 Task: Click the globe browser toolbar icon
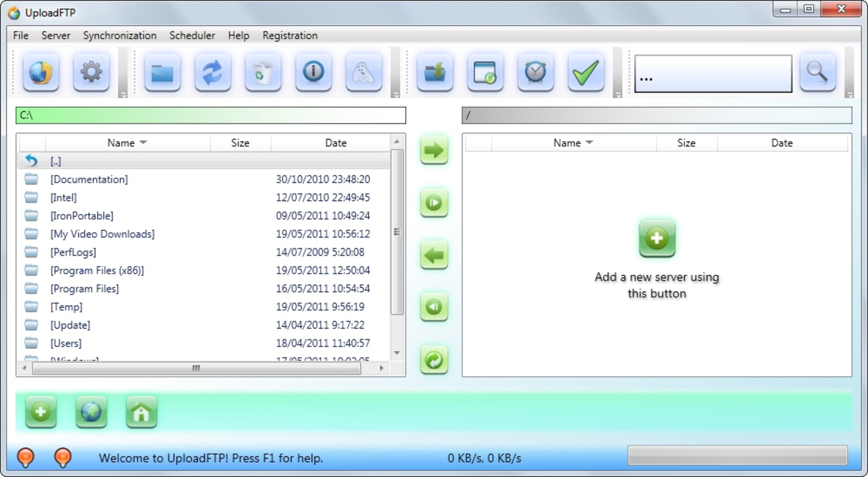tap(41, 73)
